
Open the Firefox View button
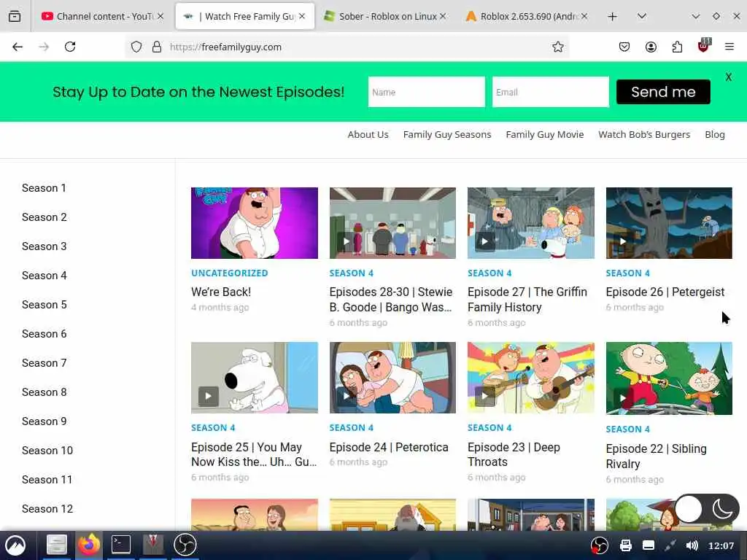point(15,16)
